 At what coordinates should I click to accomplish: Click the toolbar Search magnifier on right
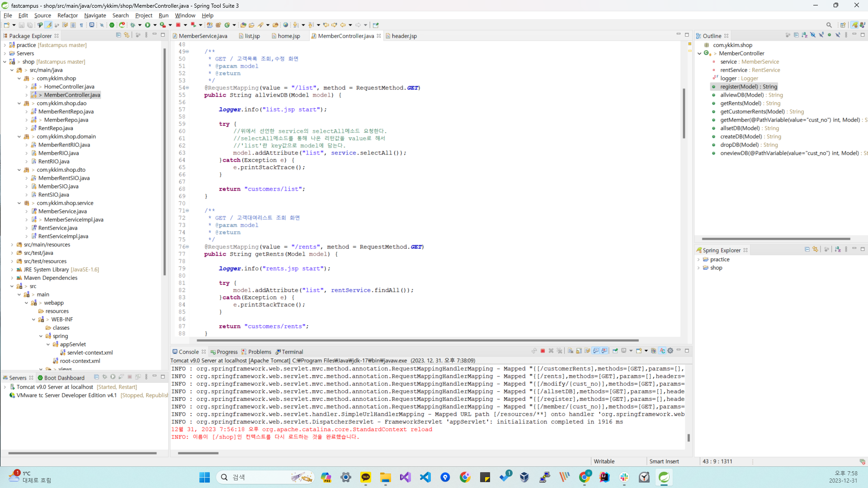(x=829, y=25)
